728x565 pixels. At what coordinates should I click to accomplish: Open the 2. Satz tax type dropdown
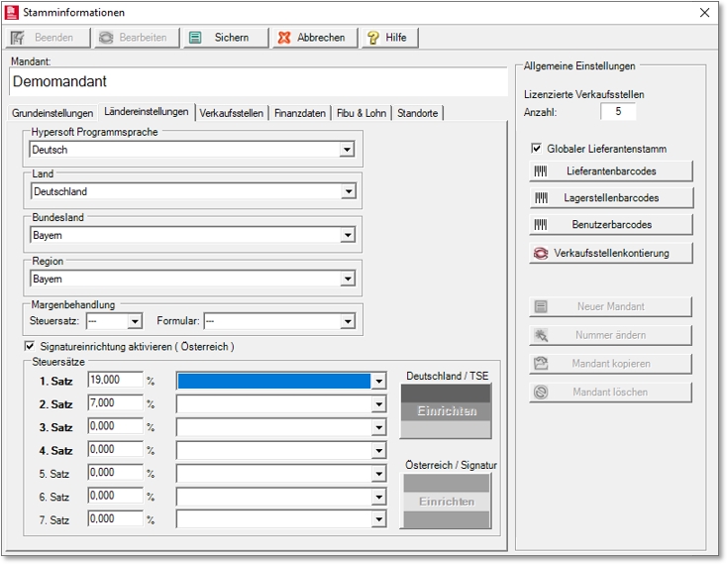pos(378,404)
